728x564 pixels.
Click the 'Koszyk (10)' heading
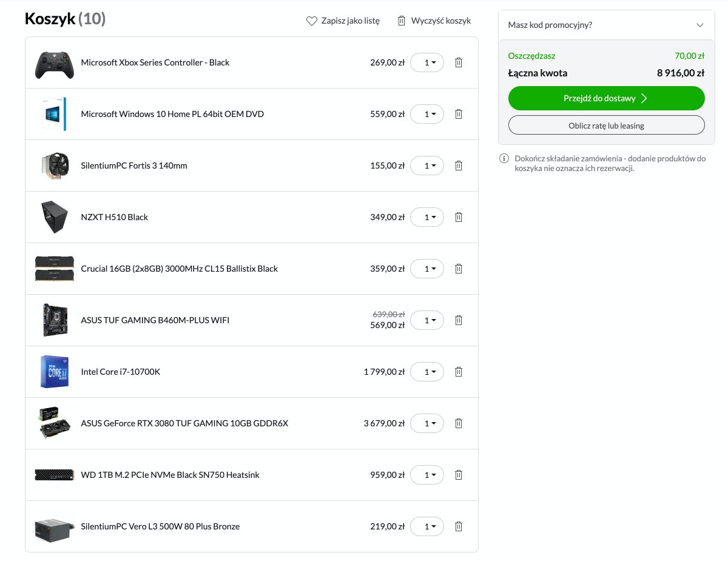[66, 19]
